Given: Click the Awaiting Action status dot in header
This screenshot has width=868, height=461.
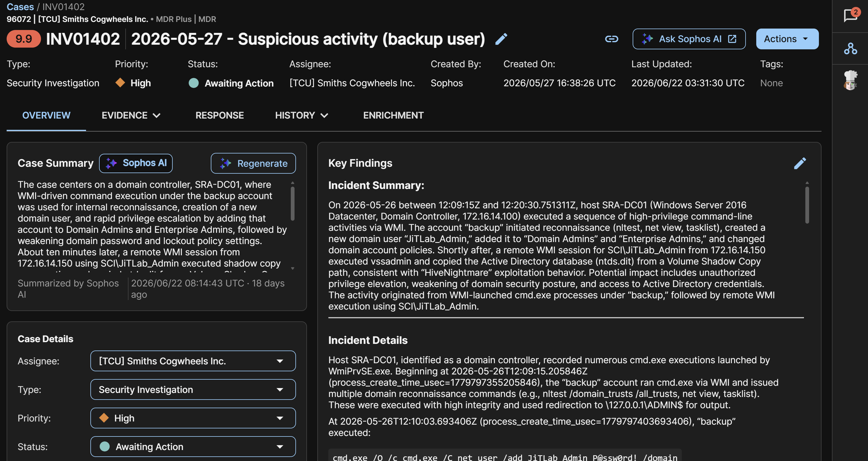Looking at the screenshot, I should tap(194, 83).
